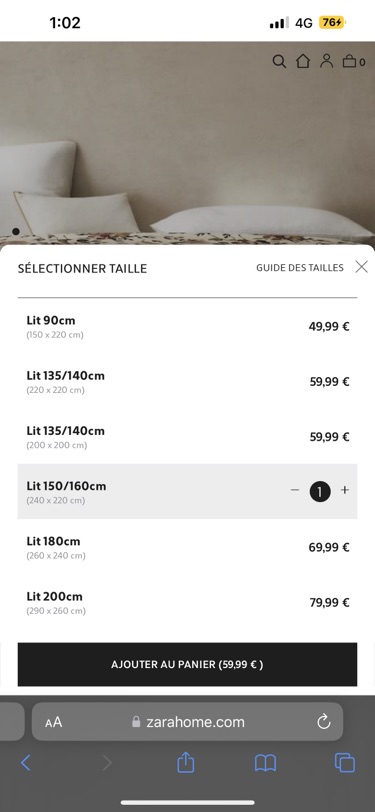Screen dimensions: 375x812
Task: Select Lit 180cm size option
Action: pos(188,547)
